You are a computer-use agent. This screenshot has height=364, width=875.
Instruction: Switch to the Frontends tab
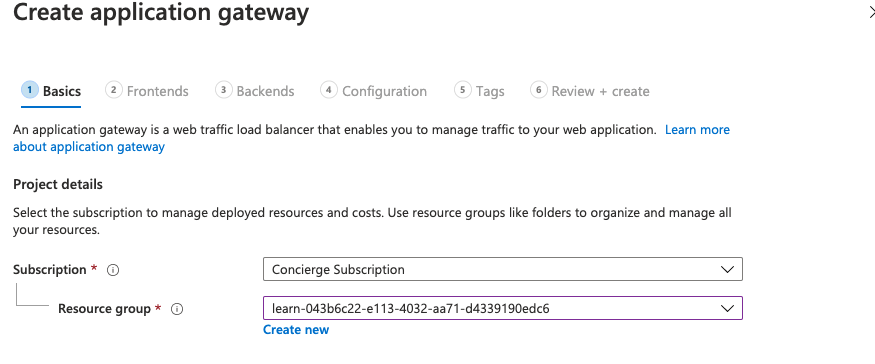(147, 91)
